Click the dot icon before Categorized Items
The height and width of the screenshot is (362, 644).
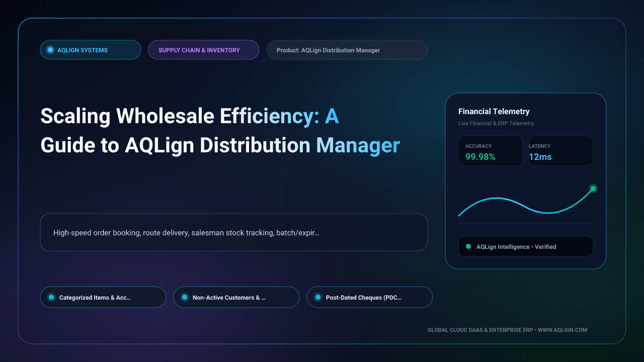(x=51, y=297)
